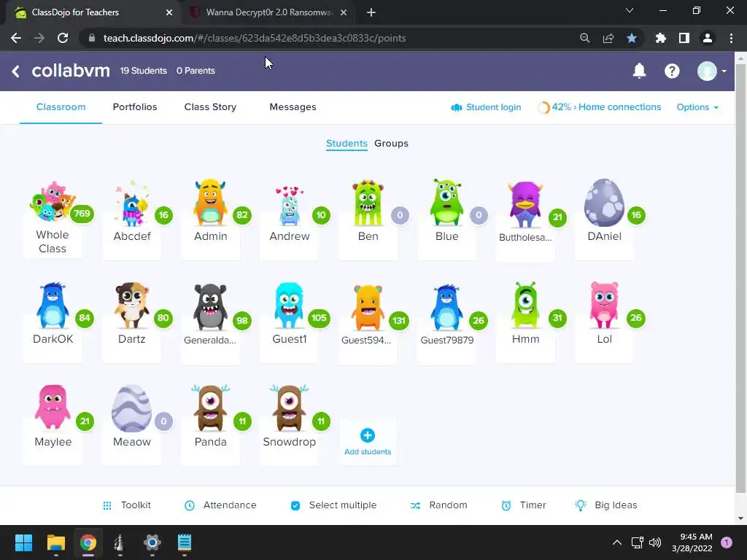The height and width of the screenshot is (560, 747).
Task: Select the Guest594... orange monster
Action: pyautogui.click(x=368, y=308)
